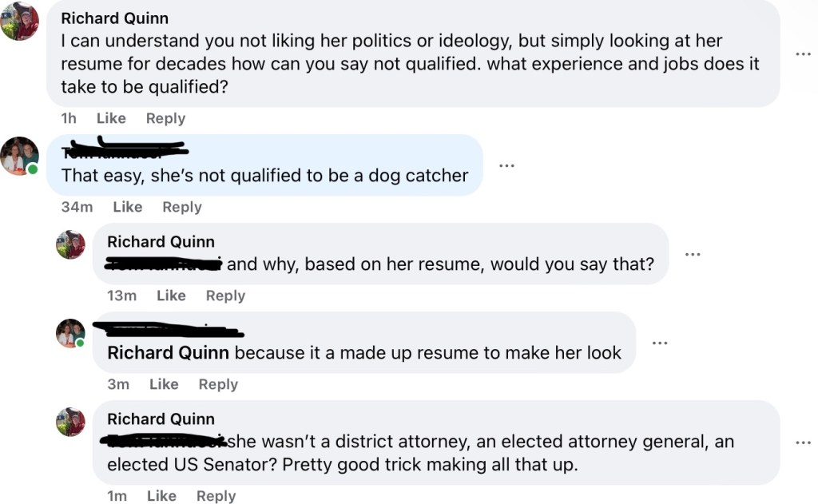Viewport: 818px width, 504px height.
Task: Like the reply posted 13m ago
Action: tap(171, 296)
